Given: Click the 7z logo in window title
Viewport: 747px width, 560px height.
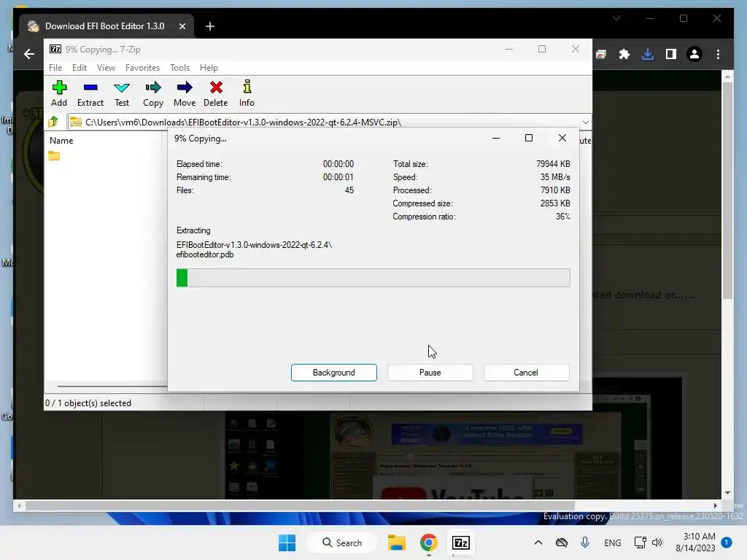Looking at the screenshot, I should coord(55,49).
